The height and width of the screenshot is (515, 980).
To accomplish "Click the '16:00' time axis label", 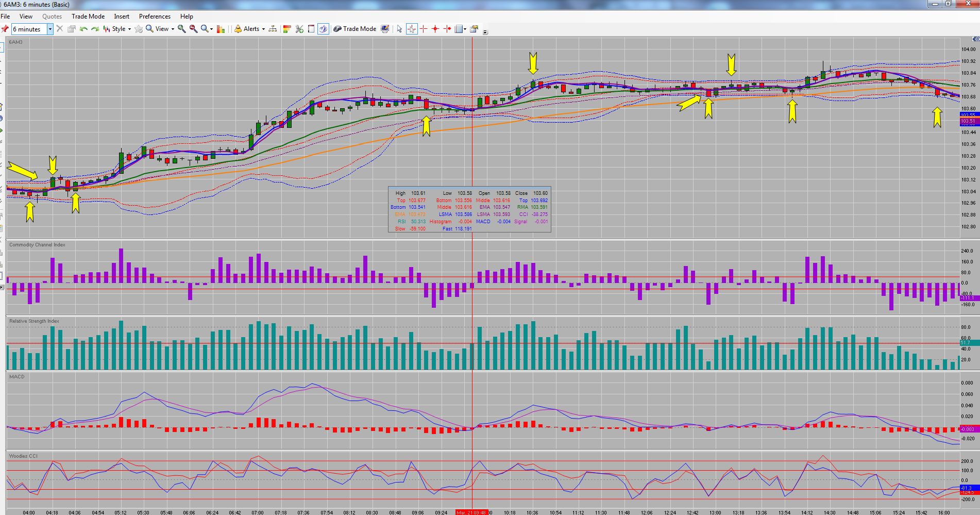I will 944,512.
